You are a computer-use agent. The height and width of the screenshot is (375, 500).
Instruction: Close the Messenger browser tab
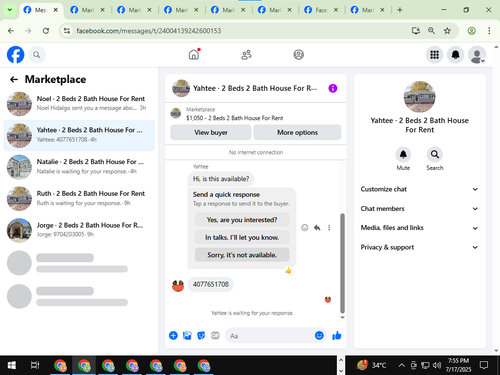(56, 10)
